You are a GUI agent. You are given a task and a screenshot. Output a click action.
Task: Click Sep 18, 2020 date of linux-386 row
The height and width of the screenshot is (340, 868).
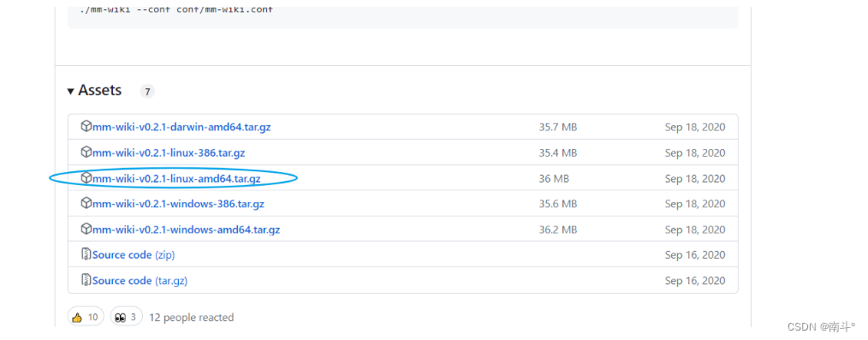695,152
